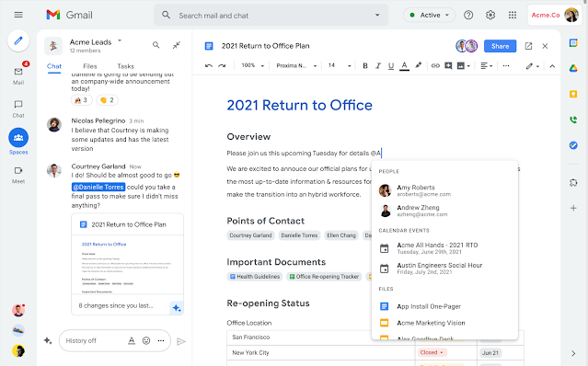The height and width of the screenshot is (366, 588).
Task: Select Andrew Zheng from the people suggestions
Action: 444,211
